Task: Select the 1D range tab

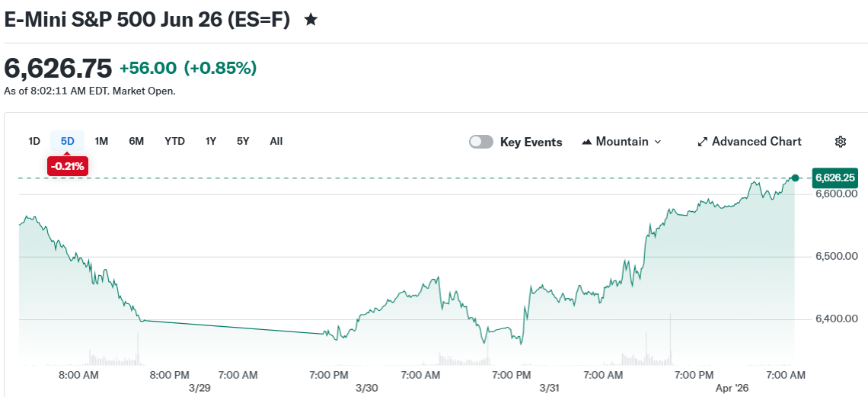Action: [34, 141]
